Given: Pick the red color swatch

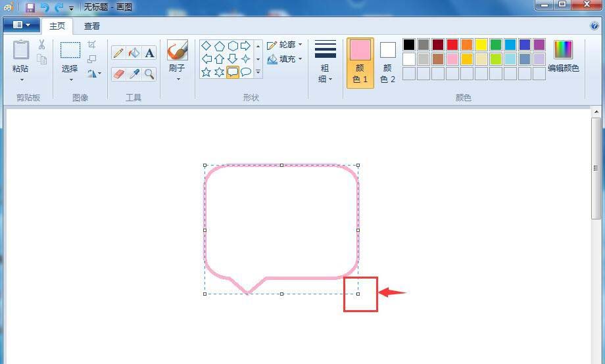Looking at the screenshot, I should point(452,44).
